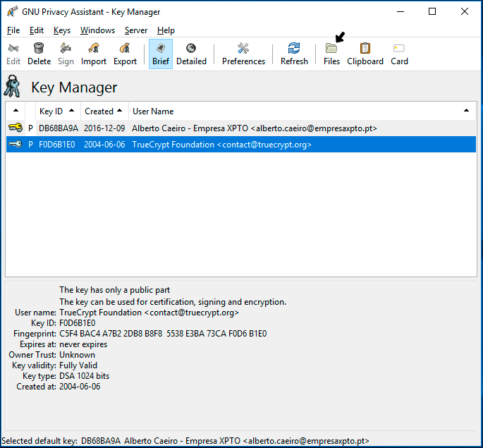The image size is (483, 448).
Task: Click the Owner Trust 'Unknown' value
Action: [x=77, y=355]
